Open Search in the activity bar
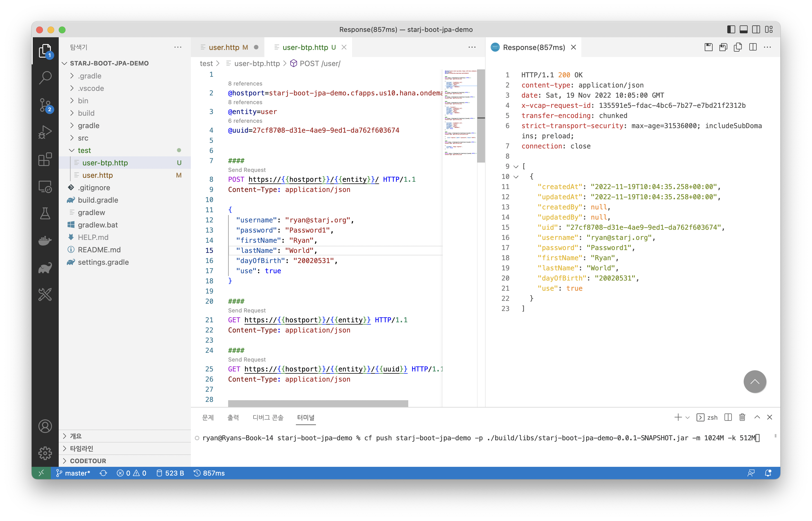The height and width of the screenshot is (521, 812). [x=45, y=78]
